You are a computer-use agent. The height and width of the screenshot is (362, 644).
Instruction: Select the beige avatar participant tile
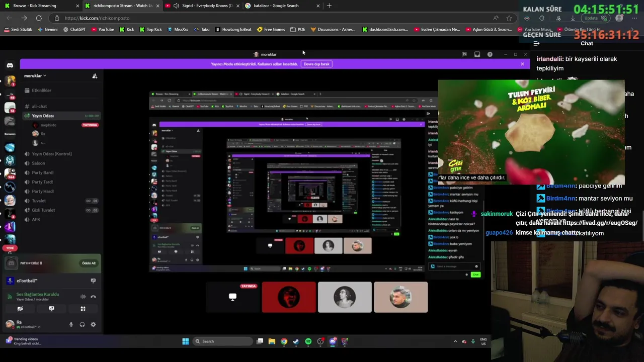[x=400, y=297]
